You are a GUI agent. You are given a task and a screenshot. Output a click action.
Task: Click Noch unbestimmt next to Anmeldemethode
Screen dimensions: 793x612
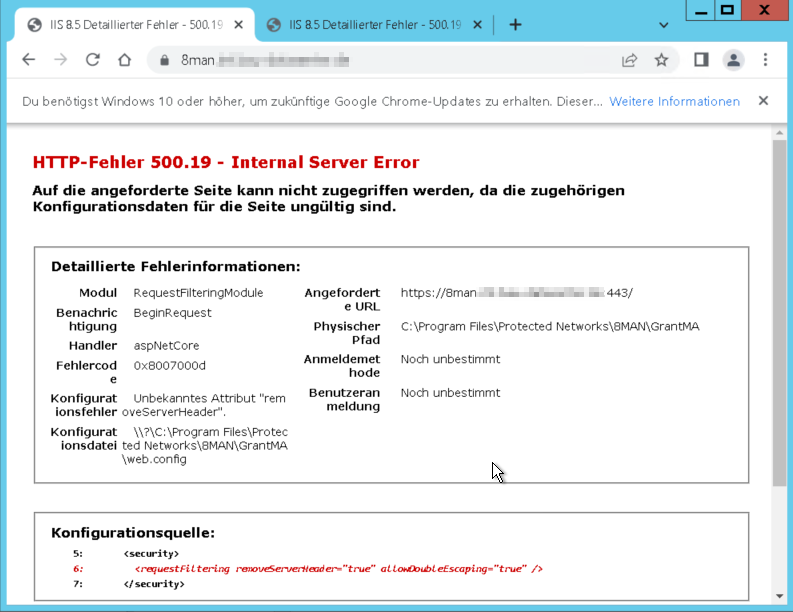(450, 359)
